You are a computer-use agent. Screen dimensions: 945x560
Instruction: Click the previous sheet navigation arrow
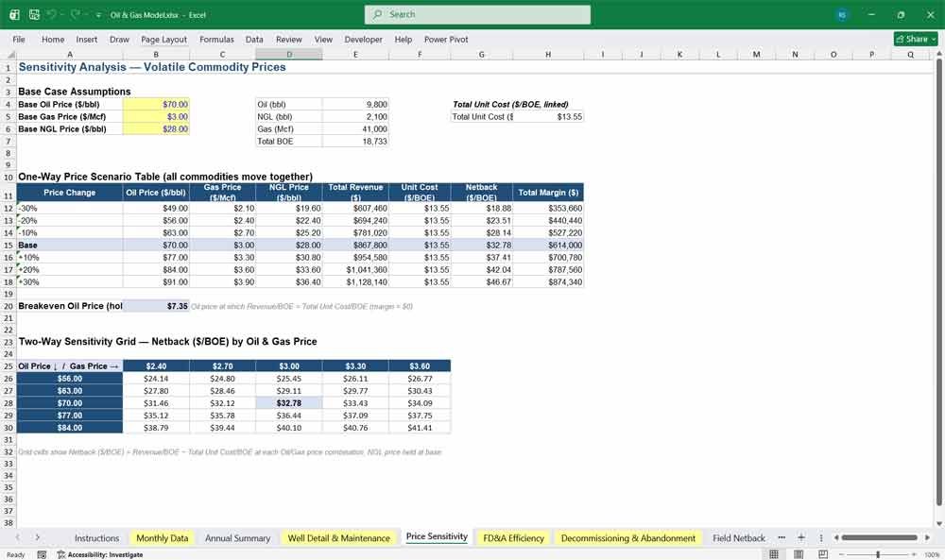coord(18,537)
